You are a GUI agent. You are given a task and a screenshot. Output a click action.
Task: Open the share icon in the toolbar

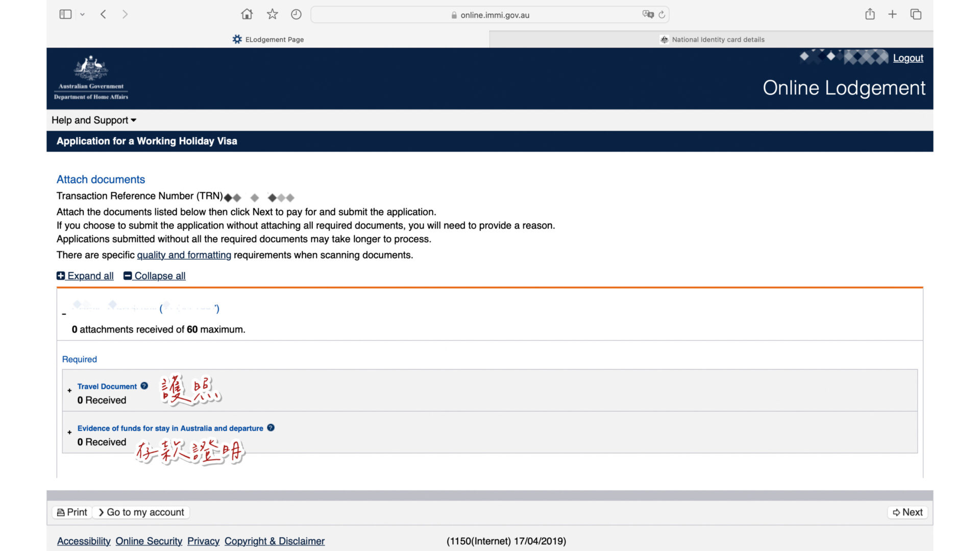[870, 14]
